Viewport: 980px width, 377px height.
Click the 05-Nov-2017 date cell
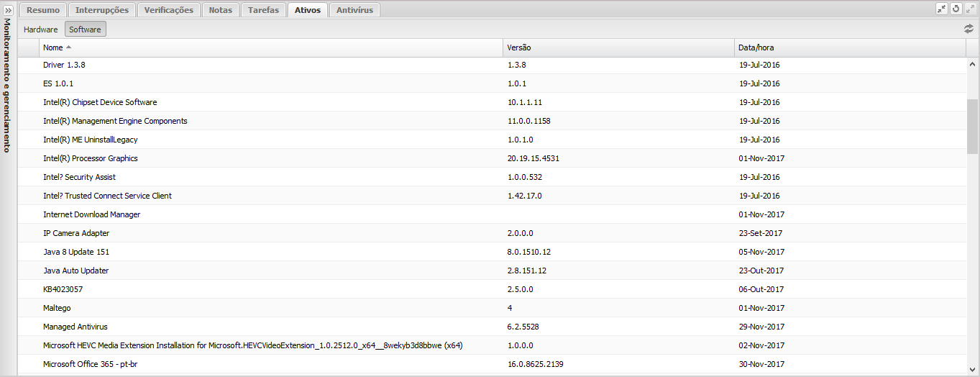[x=761, y=252]
